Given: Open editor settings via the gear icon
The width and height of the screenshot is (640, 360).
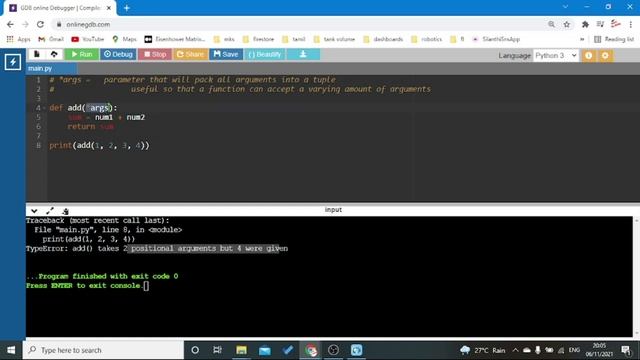Looking at the screenshot, I should point(605,56).
